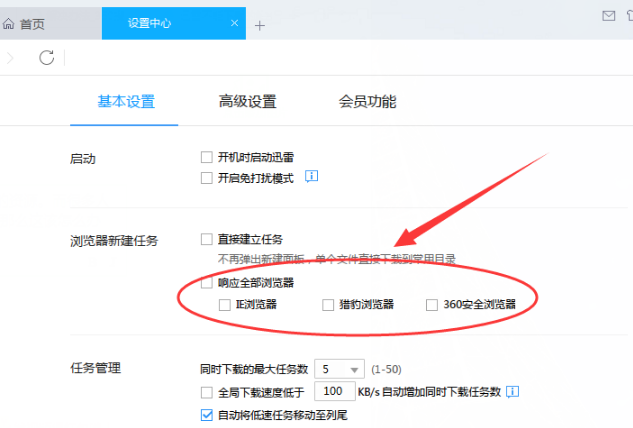Enable the 响应全部浏览器 checkbox
Viewport: 633px width, 428px height.
coord(207,283)
